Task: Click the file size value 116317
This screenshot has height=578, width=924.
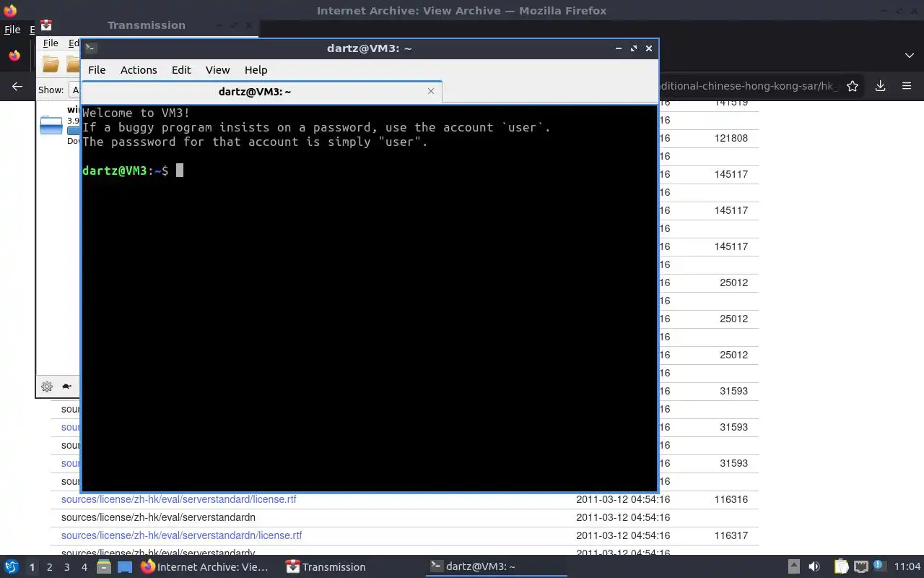Action: (731, 535)
